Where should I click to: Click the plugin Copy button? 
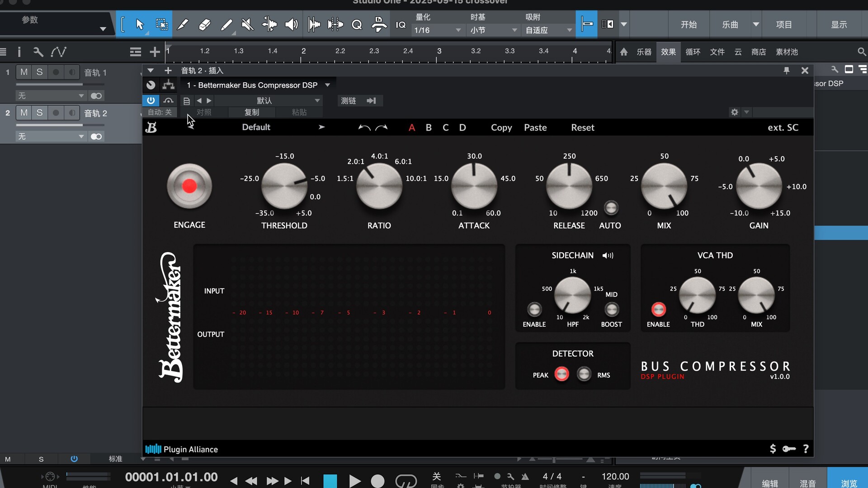[501, 127]
